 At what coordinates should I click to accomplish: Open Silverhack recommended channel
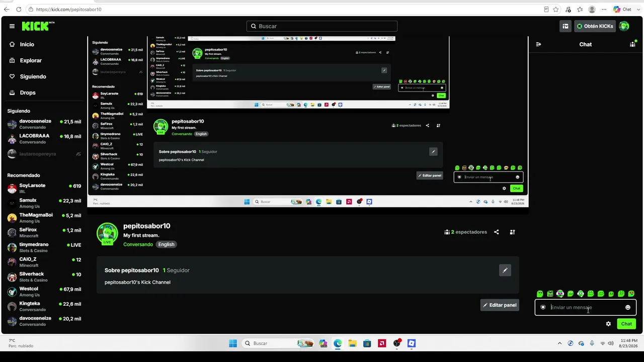tap(44, 277)
